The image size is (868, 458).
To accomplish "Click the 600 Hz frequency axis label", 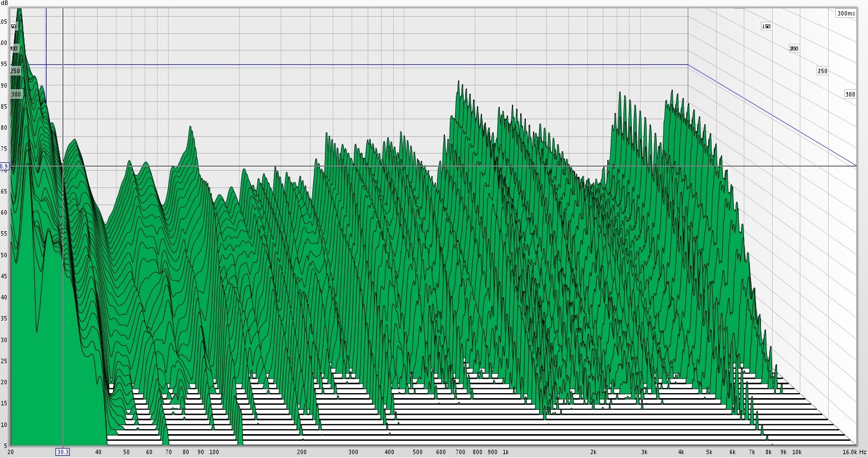I will pyautogui.click(x=441, y=452).
